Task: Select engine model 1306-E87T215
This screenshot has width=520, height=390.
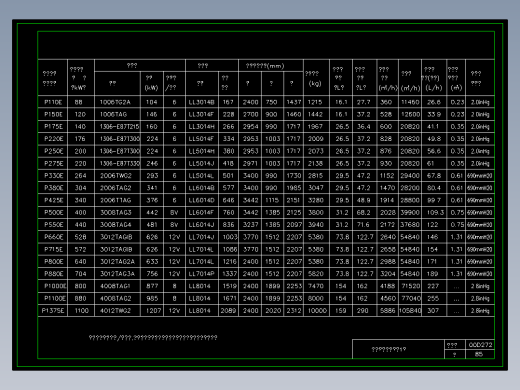Action: point(119,127)
